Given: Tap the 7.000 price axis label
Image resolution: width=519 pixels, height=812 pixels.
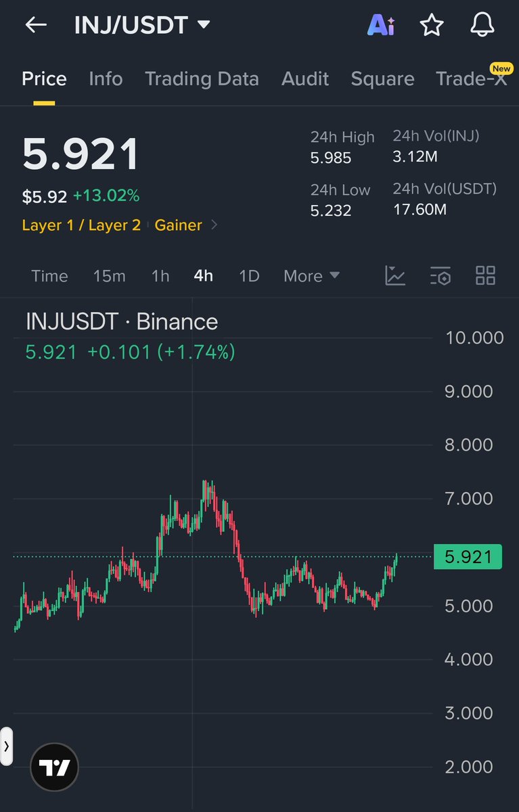Looking at the screenshot, I should [x=468, y=499].
